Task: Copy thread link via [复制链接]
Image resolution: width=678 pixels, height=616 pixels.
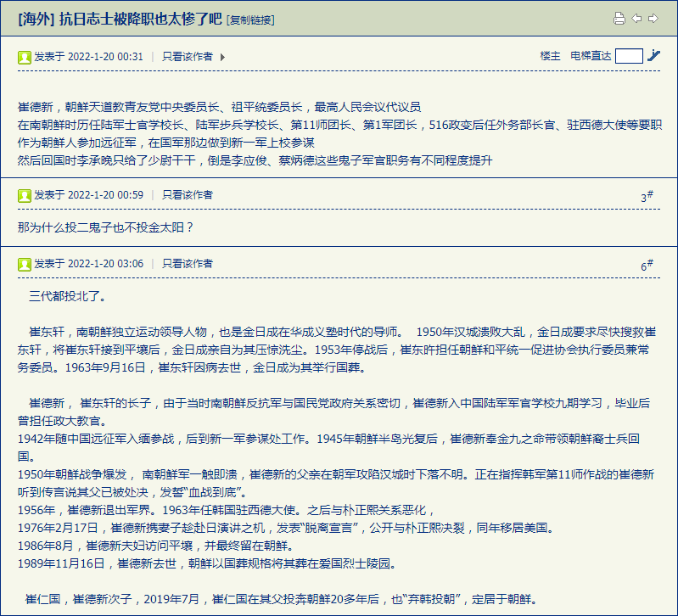Action: point(250,20)
